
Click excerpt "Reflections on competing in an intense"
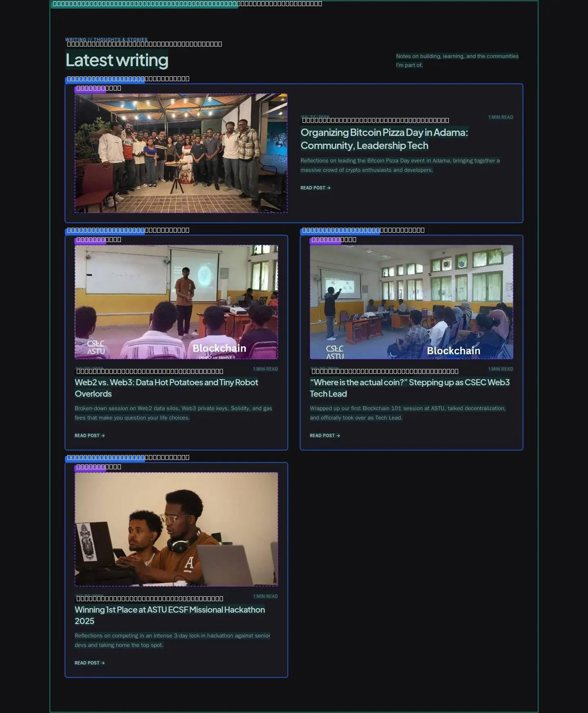pyautogui.click(x=173, y=640)
